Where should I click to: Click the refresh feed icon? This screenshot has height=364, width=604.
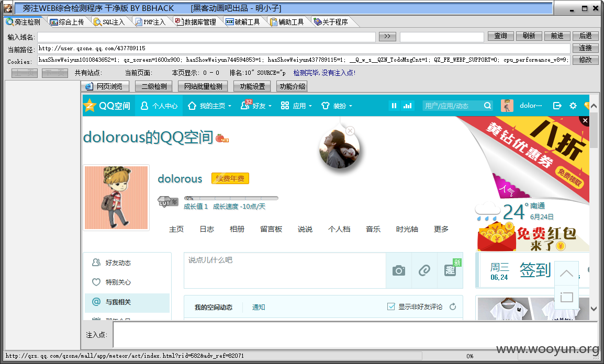coord(453,306)
